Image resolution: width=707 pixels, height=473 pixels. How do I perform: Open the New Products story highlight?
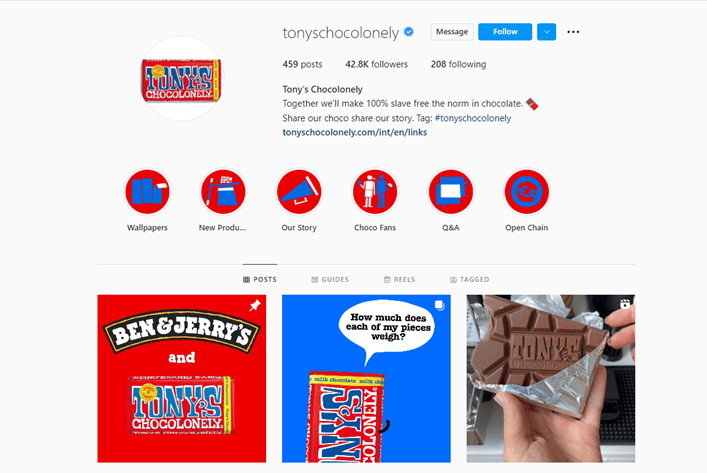tap(223, 192)
